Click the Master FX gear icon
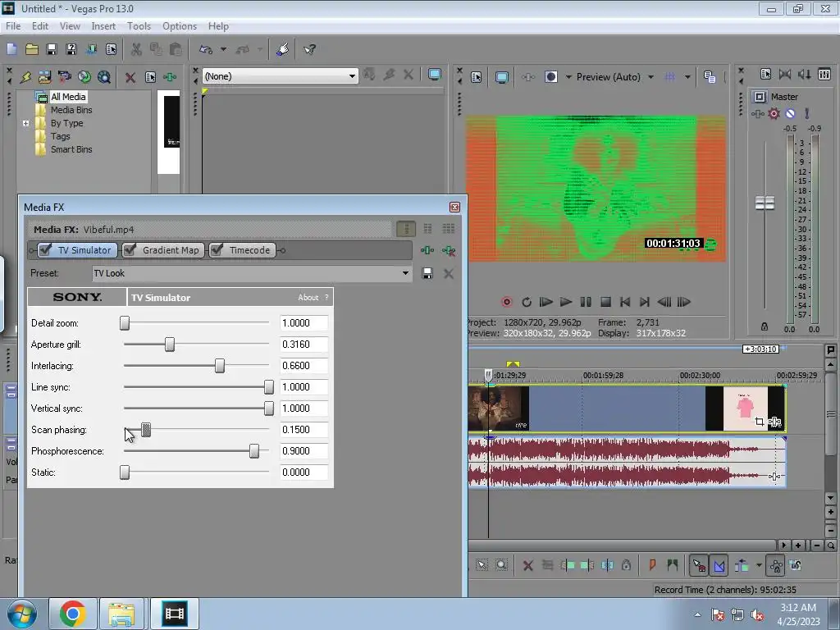 tap(774, 113)
